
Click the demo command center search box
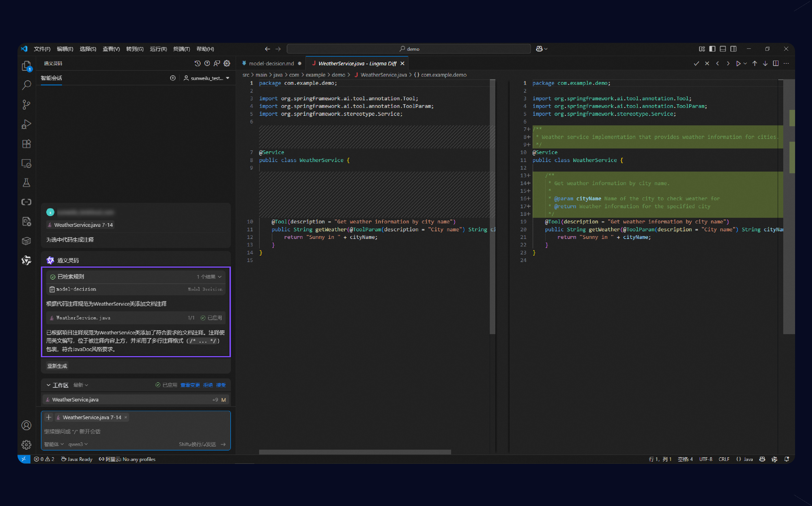pyautogui.click(x=409, y=49)
